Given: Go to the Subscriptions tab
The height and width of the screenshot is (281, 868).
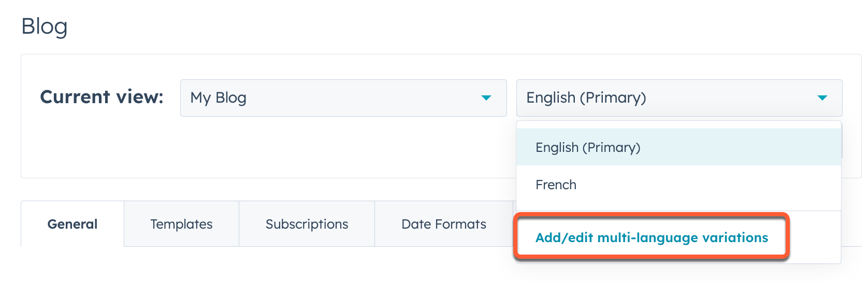Looking at the screenshot, I should 307,224.
